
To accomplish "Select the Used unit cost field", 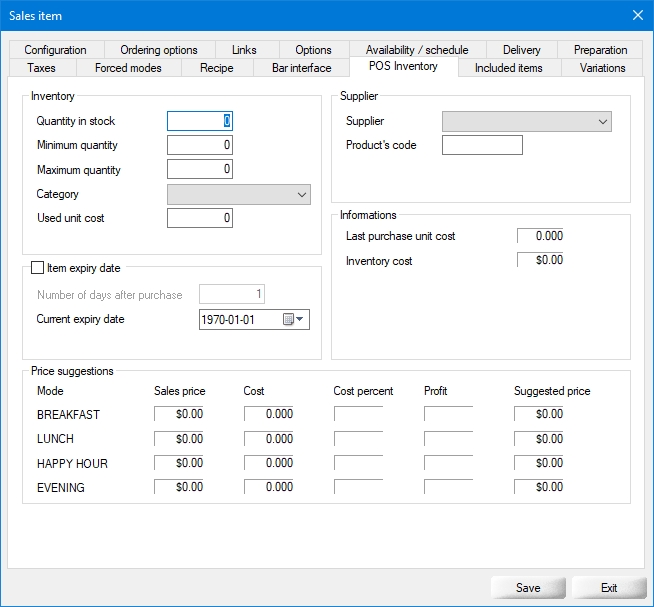I will click(200, 218).
